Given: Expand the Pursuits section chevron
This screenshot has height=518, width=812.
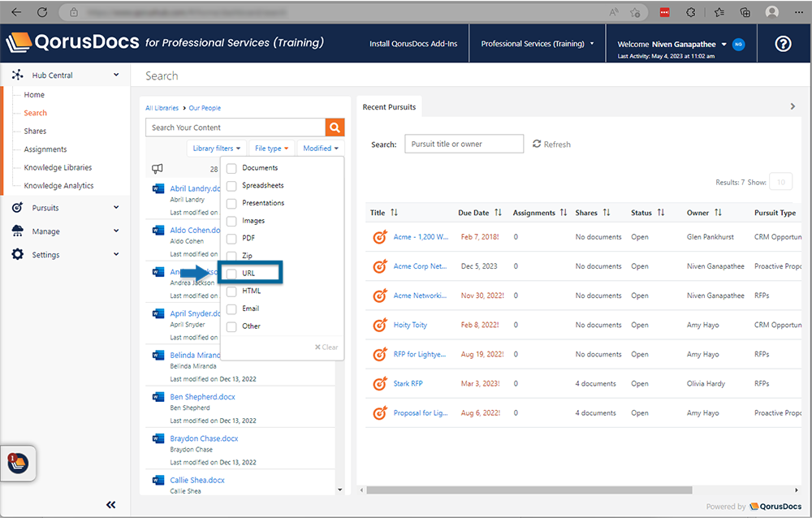Looking at the screenshot, I should (x=116, y=207).
